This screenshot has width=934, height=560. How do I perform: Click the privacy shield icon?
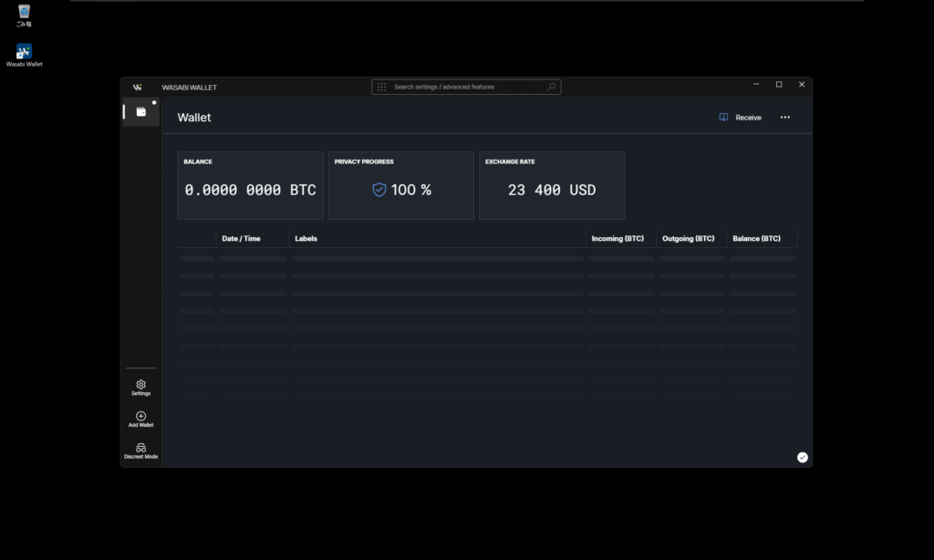379,190
